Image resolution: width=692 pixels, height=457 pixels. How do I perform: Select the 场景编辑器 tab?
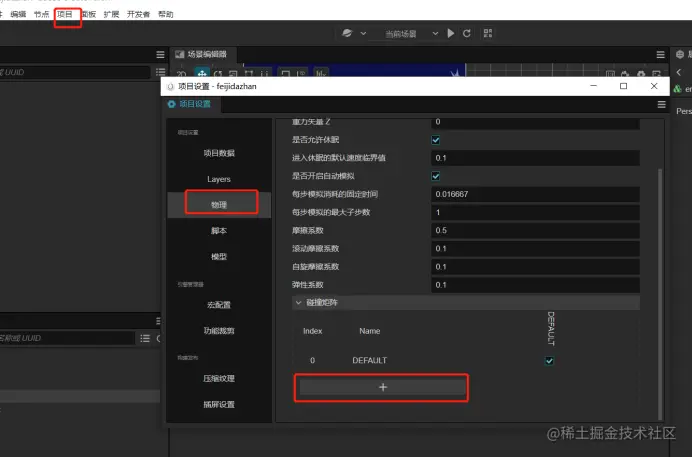(203, 54)
